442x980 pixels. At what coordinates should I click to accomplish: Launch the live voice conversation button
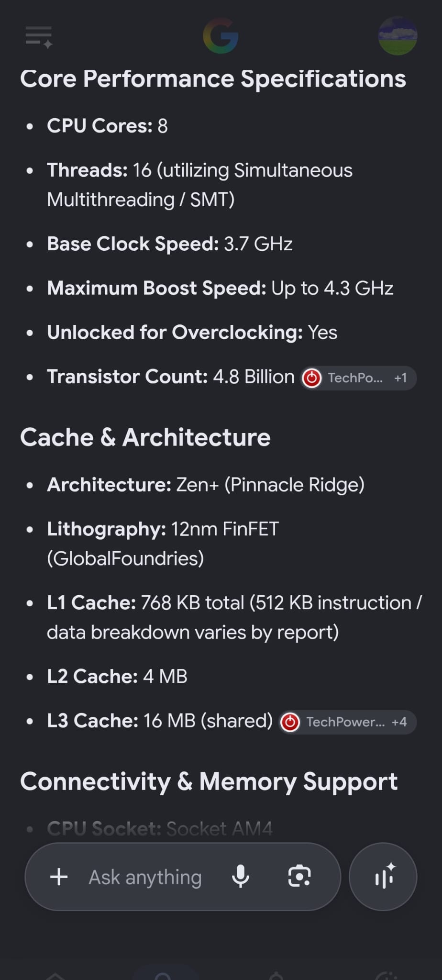pos(383,877)
